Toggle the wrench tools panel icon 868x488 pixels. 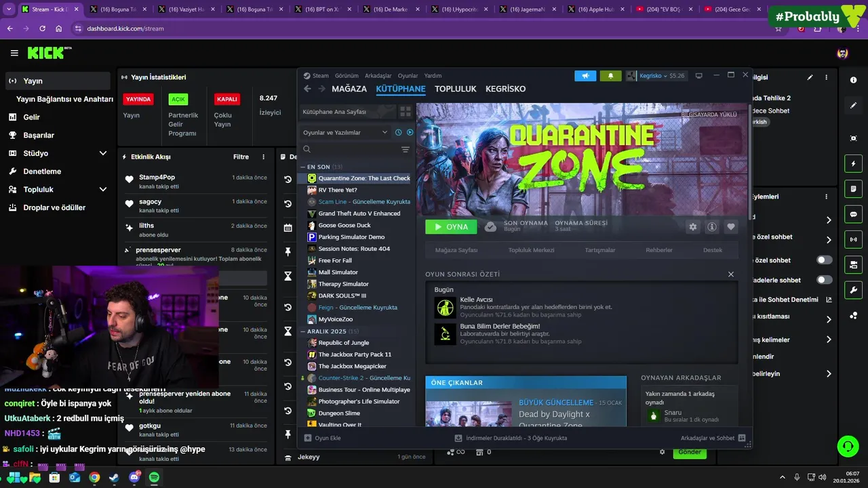[x=853, y=290]
